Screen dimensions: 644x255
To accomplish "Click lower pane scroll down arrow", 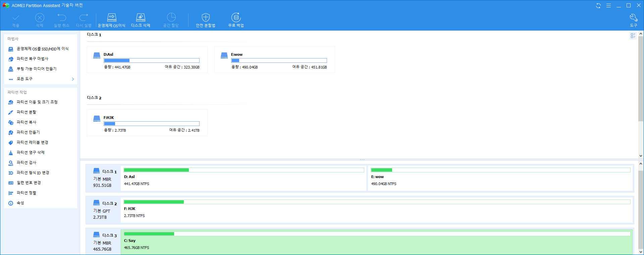I will click(x=641, y=252).
